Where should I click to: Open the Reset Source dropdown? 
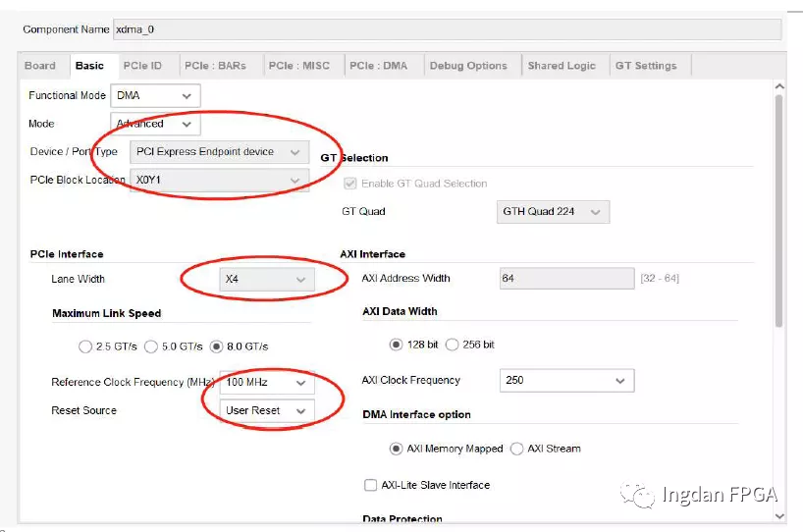tap(267, 410)
